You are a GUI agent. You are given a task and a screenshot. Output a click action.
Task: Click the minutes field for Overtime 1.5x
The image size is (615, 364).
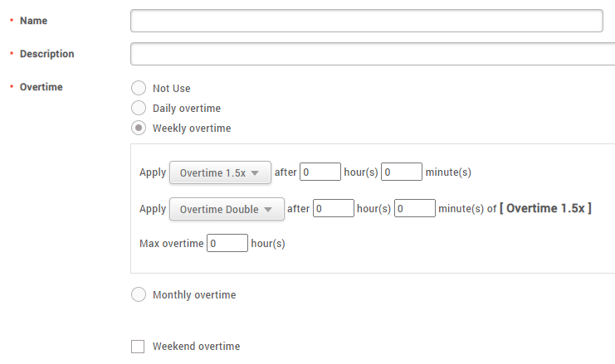pos(402,172)
